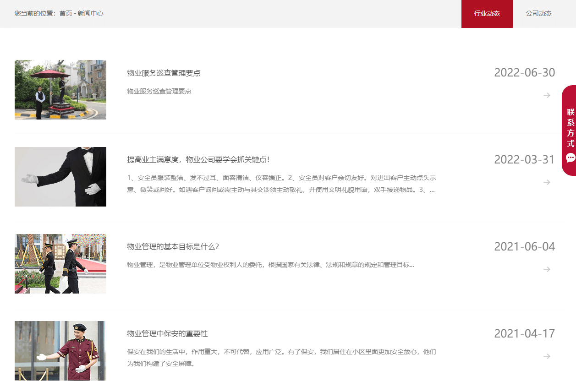Screen dimensions: 576x392
Task: Click thumbnail of guards under the red umbrella
Action: click(x=60, y=90)
